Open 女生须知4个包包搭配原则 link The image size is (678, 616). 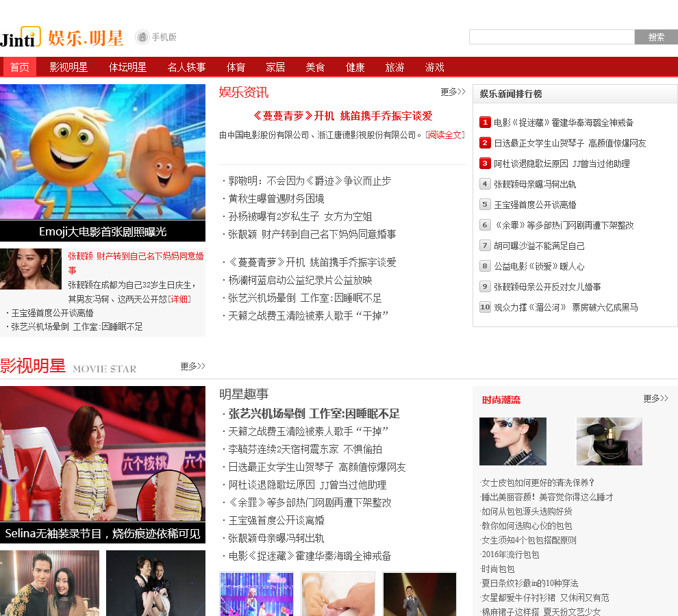pyautogui.click(x=529, y=540)
